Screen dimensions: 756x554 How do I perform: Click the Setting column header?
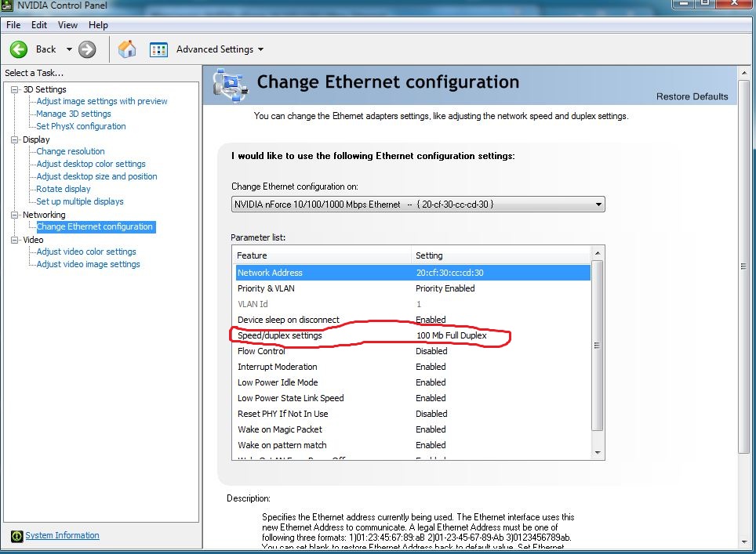click(x=501, y=255)
